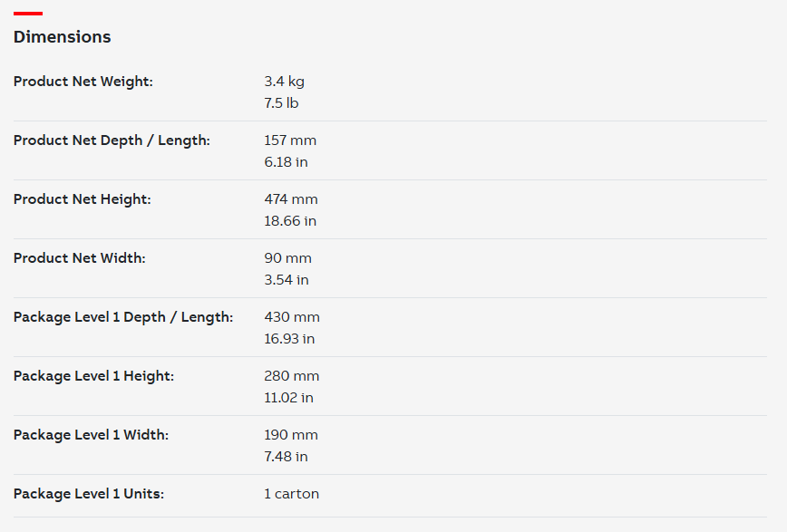Select the Product Net Depth / Length label
Viewport: 787px width, 532px height.
tap(112, 140)
